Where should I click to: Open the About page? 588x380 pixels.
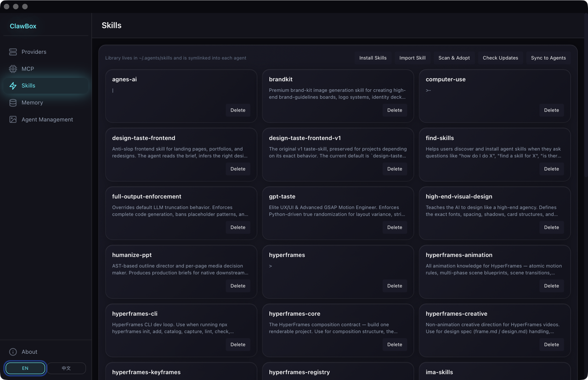45,352
